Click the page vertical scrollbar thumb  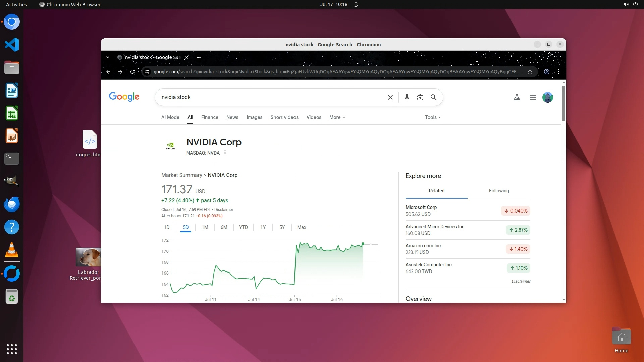click(x=563, y=103)
